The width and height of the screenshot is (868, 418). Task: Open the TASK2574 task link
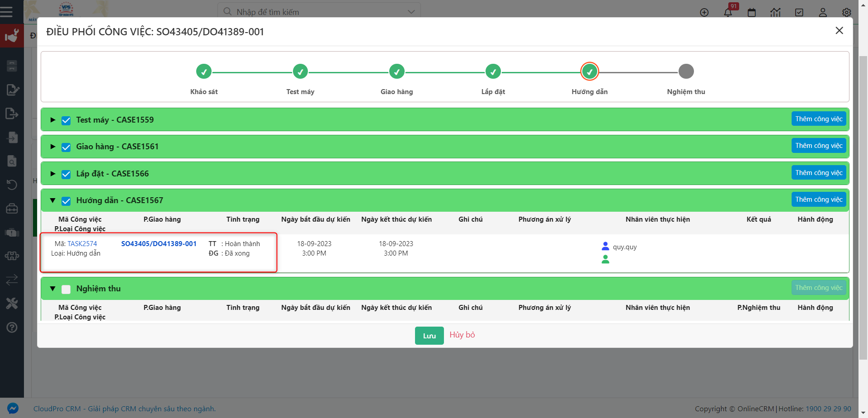(x=82, y=244)
